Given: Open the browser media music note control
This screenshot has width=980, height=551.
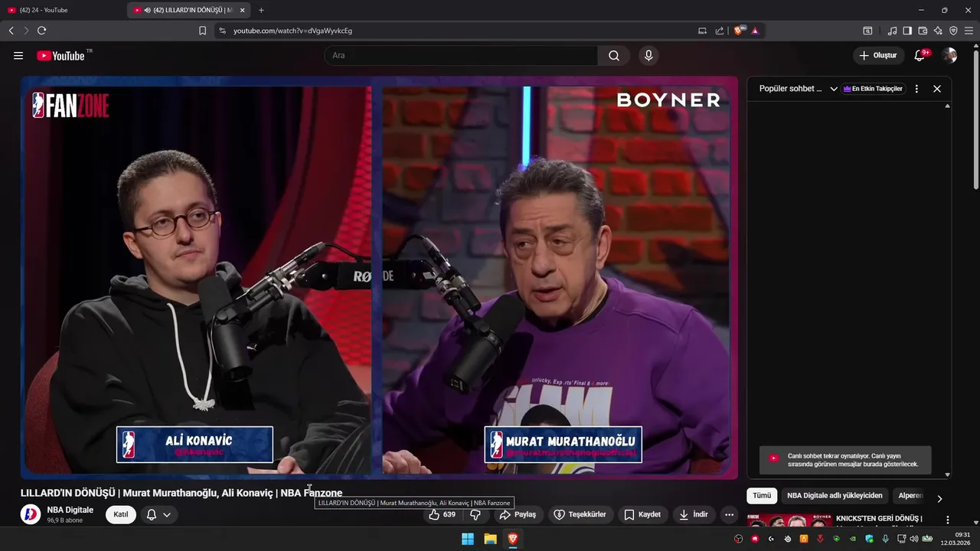Looking at the screenshot, I should point(892,31).
